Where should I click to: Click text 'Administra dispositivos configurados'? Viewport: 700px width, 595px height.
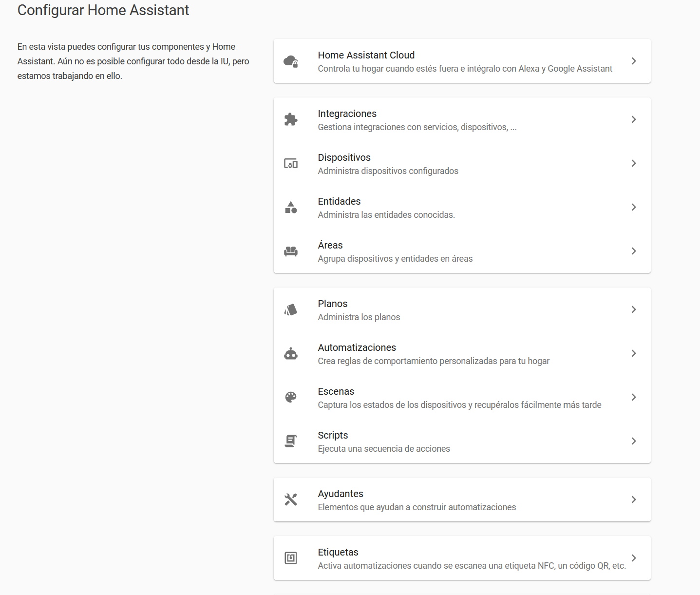(388, 171)
